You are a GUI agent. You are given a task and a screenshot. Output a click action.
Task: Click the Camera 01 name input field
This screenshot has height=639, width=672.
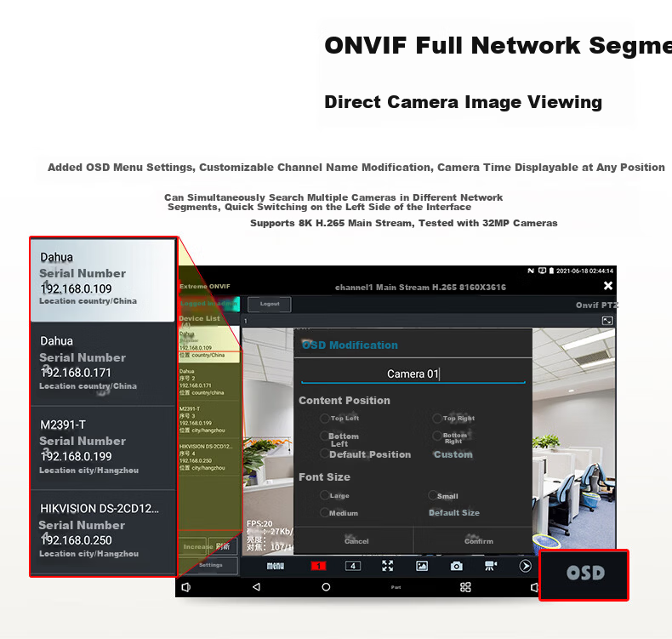(413, 374)
